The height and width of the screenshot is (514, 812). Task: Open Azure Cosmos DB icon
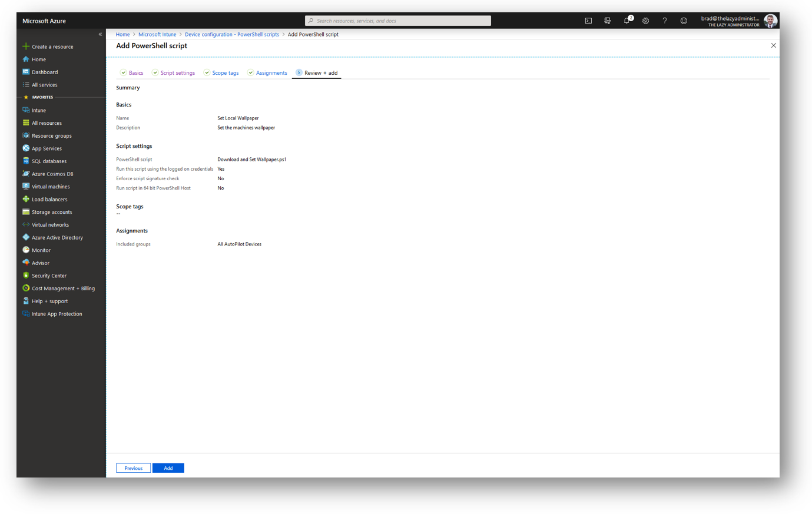pyautogui.click(x=26, y=174)
